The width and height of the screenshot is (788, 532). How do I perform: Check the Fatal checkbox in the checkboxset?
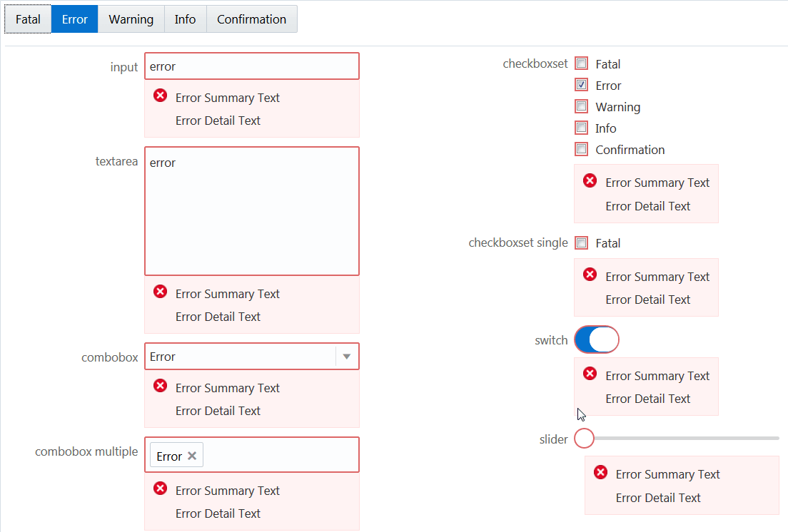(x=581, y=63)
